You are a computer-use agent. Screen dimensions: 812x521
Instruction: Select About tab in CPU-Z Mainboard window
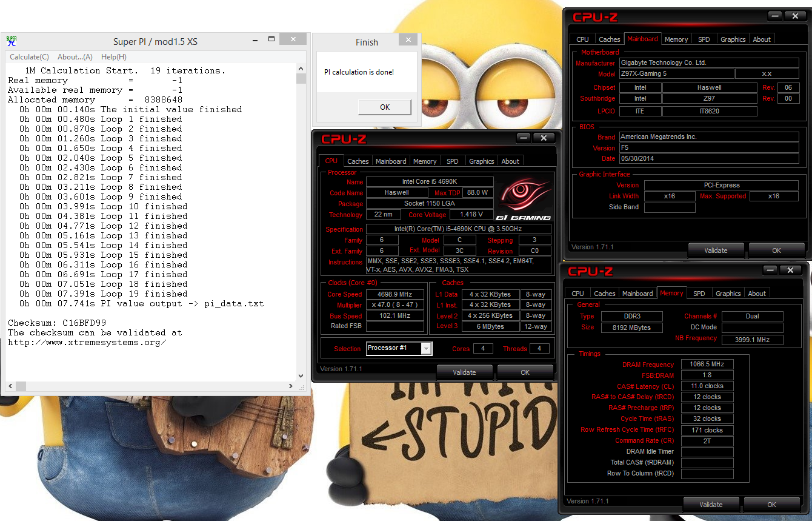pyautogui.click(x=762, y=39)
